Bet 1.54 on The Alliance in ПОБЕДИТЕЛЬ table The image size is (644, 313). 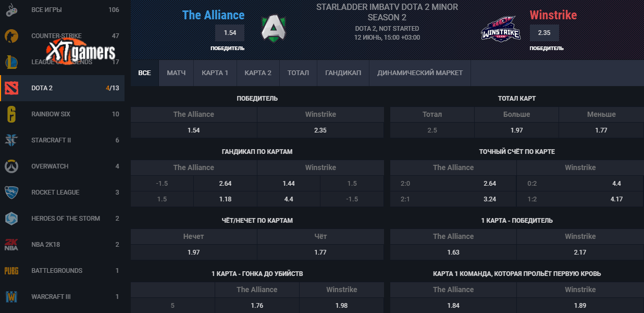tap(194, 130)
